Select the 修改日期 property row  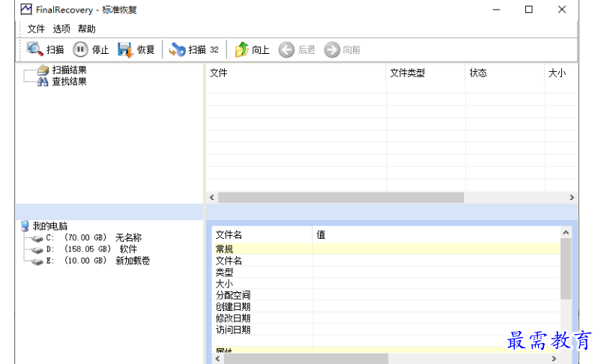(386, 318)
